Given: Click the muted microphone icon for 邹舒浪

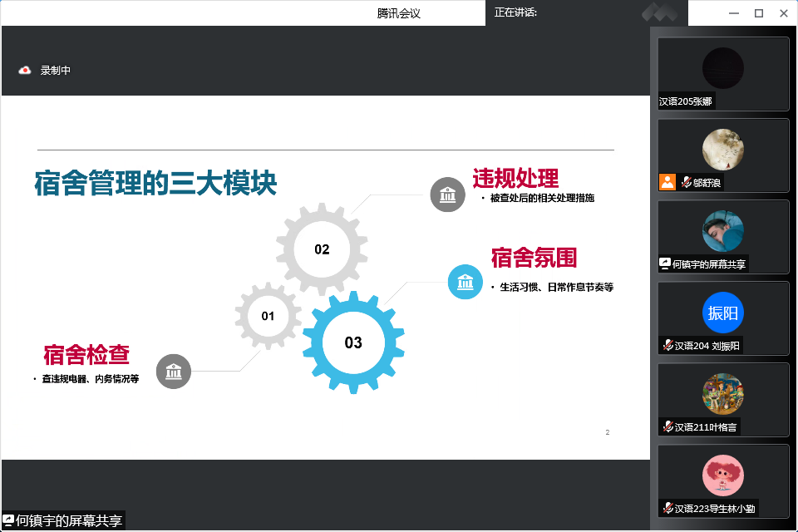Looking at the screenshot, I should pos(686,183).
